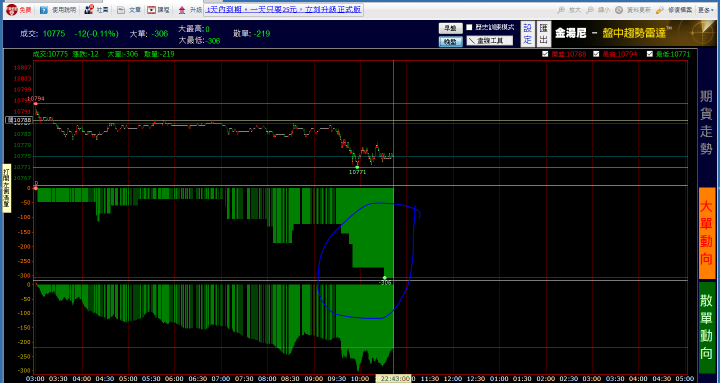Uncheck the 最高 10794 line checkbox
The height and width of the screenshot is (383, 720).
596,54
